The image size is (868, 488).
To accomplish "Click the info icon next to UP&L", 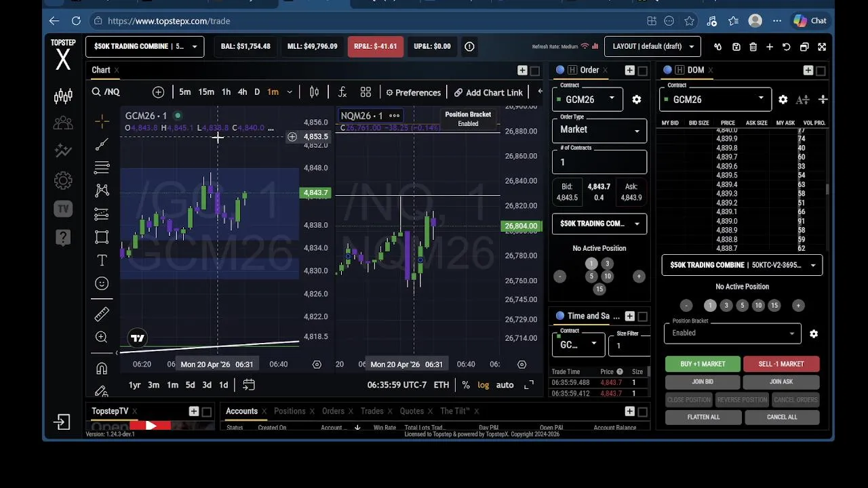I will tap(469, 46).
